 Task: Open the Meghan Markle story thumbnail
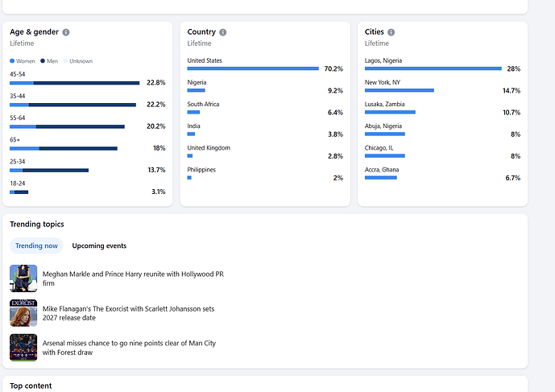click(x=23, y=279)
